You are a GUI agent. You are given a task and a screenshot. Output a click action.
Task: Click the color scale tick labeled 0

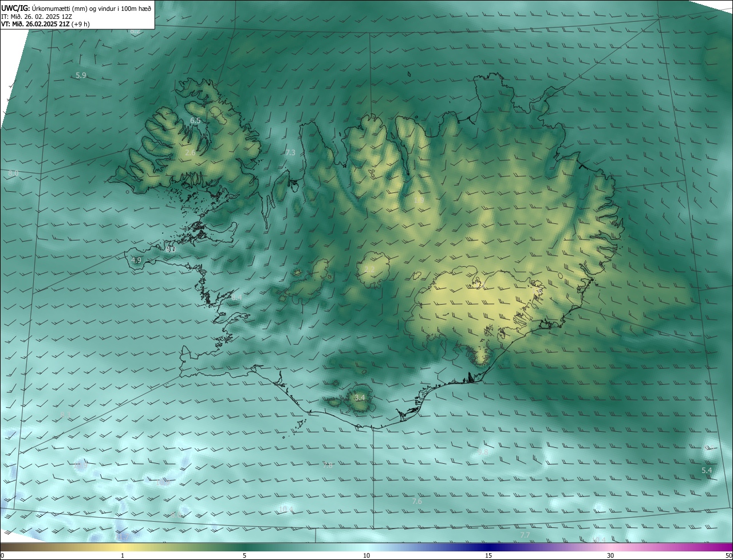pos(2,555)
